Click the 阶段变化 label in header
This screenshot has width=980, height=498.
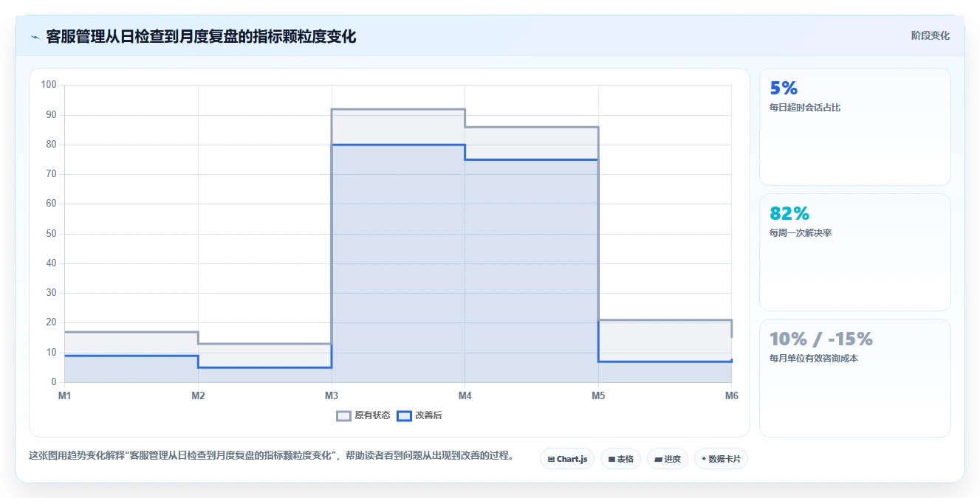930,35
